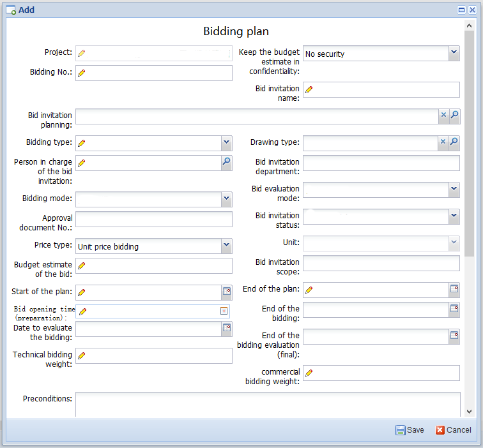Save the bidding plan
Image resolution: width=483 pixels, height=448 pixels.
click(410, 430)
